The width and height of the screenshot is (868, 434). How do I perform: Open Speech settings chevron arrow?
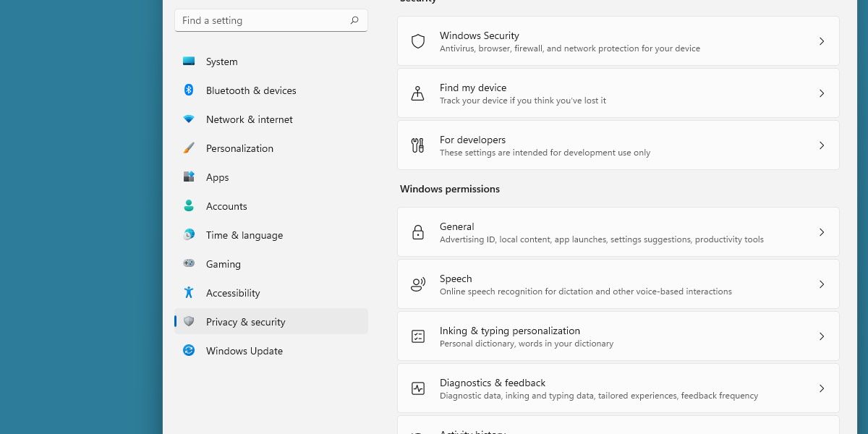tap(822, 284)
